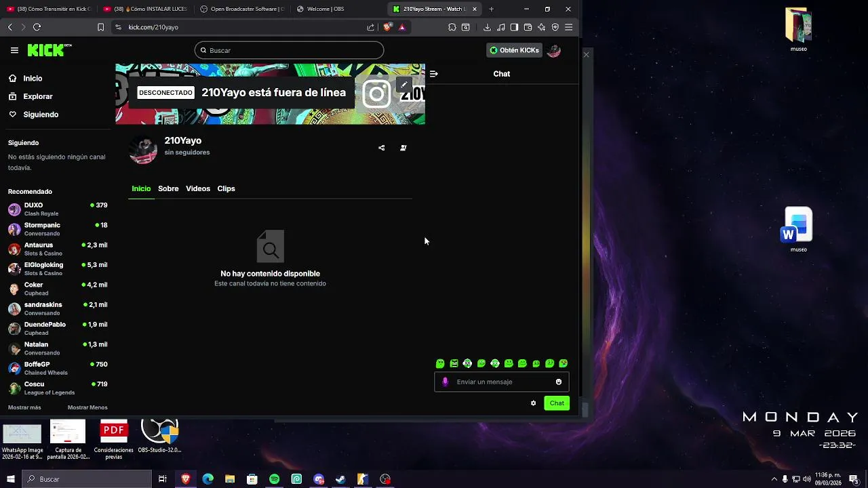Switch to the Sobre tab
The height and width of the screenshot is (488, 868).
[168, 188]
